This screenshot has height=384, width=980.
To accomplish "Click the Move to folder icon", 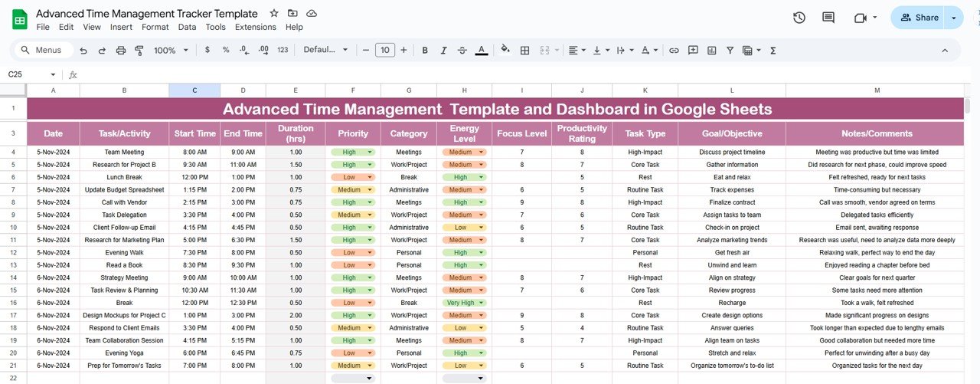I will coord(292,14).
